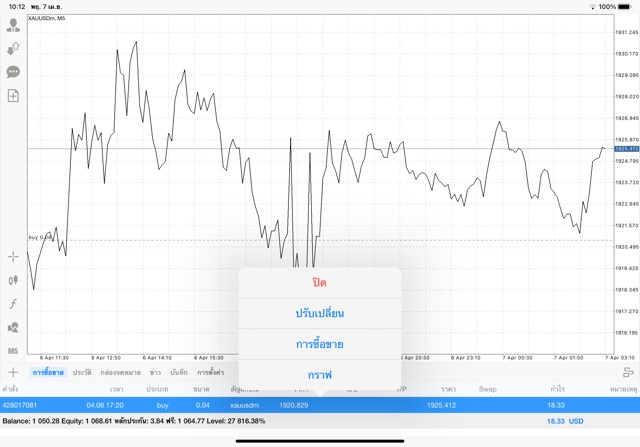Select the xauusdm buy order row
640x447 pixels.
300,406
